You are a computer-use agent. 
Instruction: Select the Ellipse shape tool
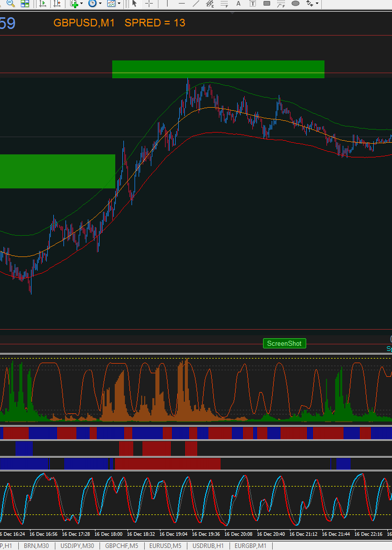point(296,4)
